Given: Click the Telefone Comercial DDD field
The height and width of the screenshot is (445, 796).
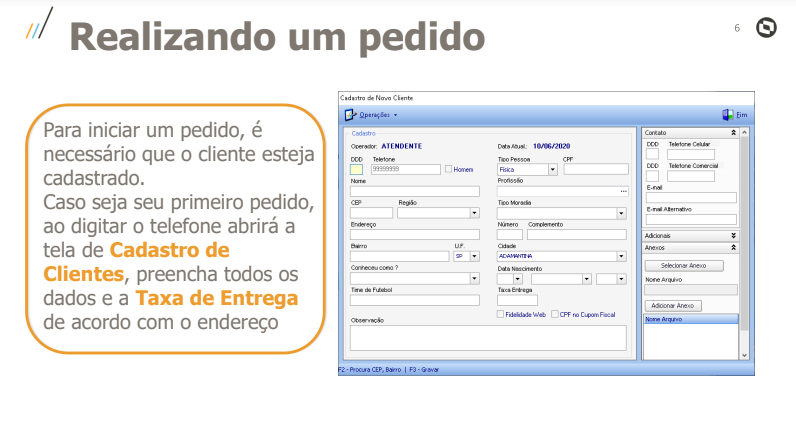Looking at the screenshot, I should (x=652, y=176).
